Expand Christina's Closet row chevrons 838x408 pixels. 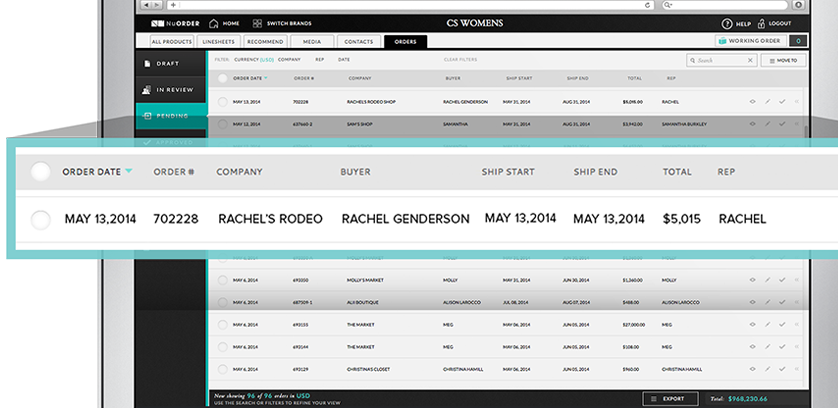[x=797, y=369]
